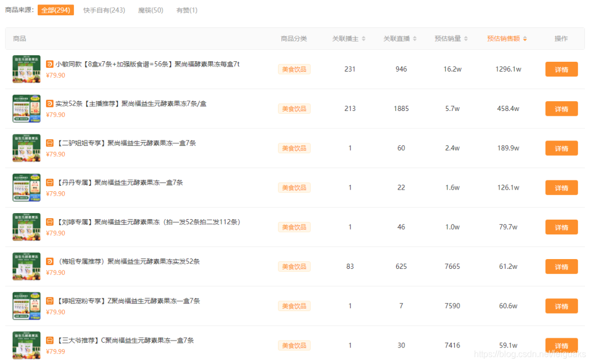Click 美食饮品 tag in 婷姐宠粉专享 row
Image resolution: width=591 pixels, height=364 pixels.
point(294,306)
